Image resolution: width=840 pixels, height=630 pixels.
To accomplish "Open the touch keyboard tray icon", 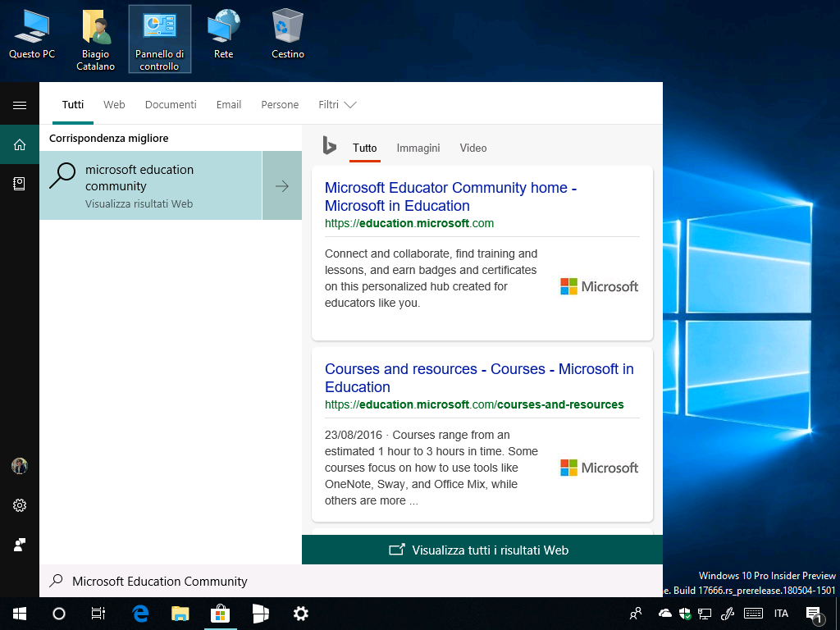I will click(754, 614).
